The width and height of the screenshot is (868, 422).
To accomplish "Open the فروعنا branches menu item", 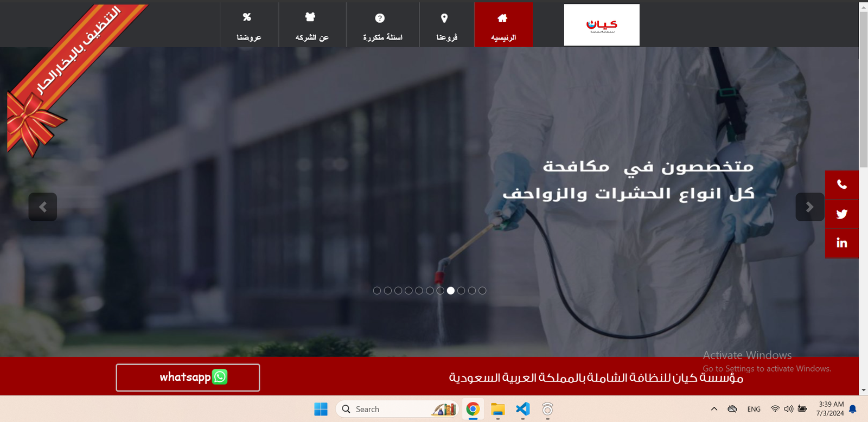I will [446, 25].
